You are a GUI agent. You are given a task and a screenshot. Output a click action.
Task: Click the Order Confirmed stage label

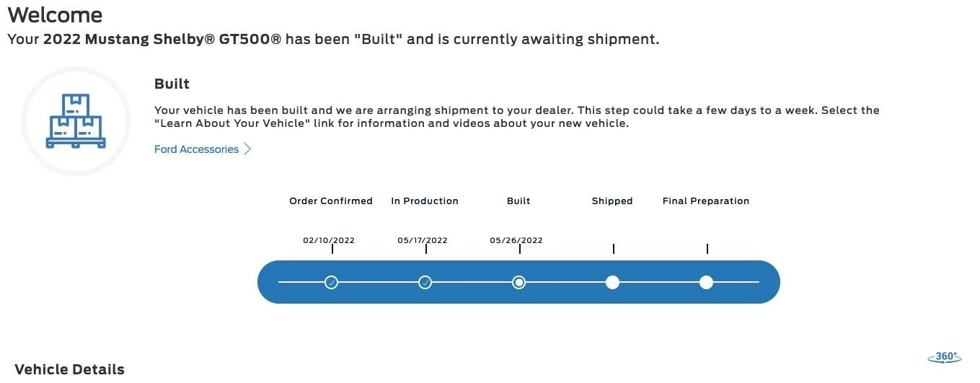(x=331, y=201)
